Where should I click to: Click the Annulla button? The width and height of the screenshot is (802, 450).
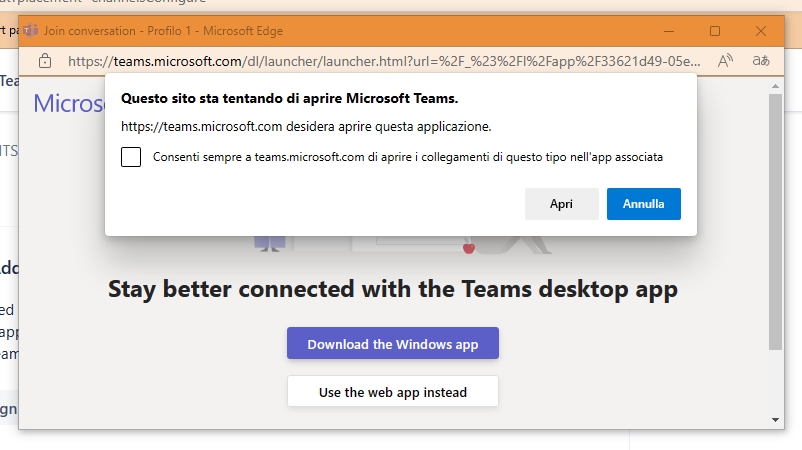643,204
